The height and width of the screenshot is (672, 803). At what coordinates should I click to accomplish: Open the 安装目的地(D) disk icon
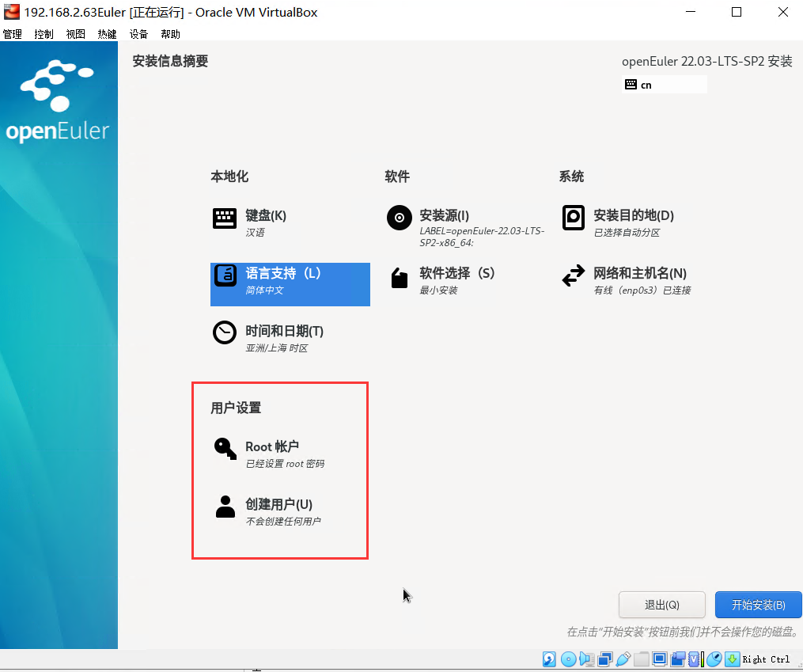pos(573,218)
